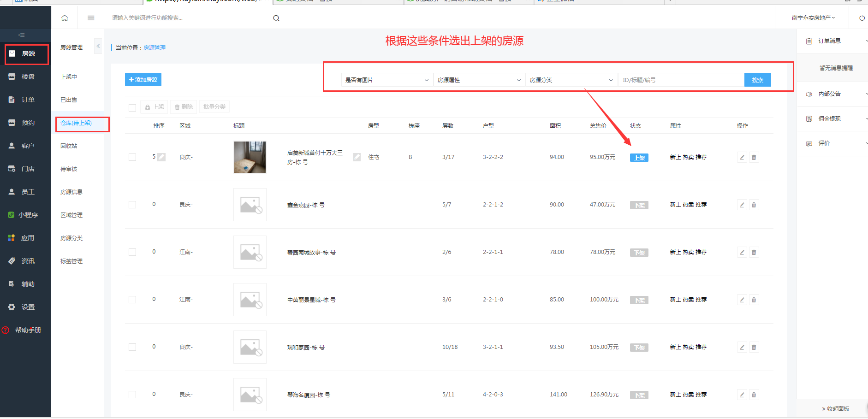
Task: Toggle the hamburger menu icon
Action: click(91, 18)
